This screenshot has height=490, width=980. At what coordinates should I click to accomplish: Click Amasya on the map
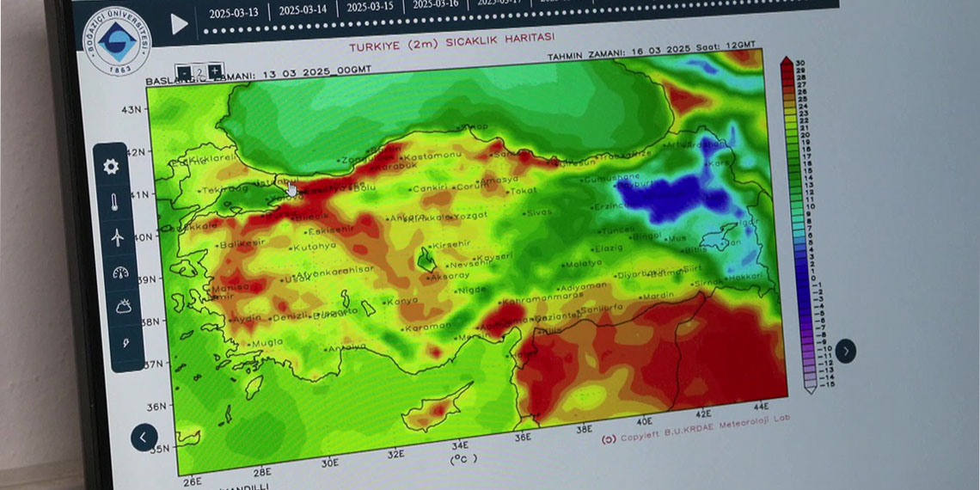[x=499, y=180]
